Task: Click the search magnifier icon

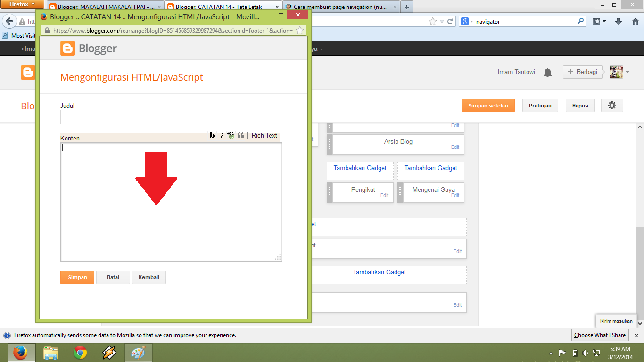Action: pos(581,21)
